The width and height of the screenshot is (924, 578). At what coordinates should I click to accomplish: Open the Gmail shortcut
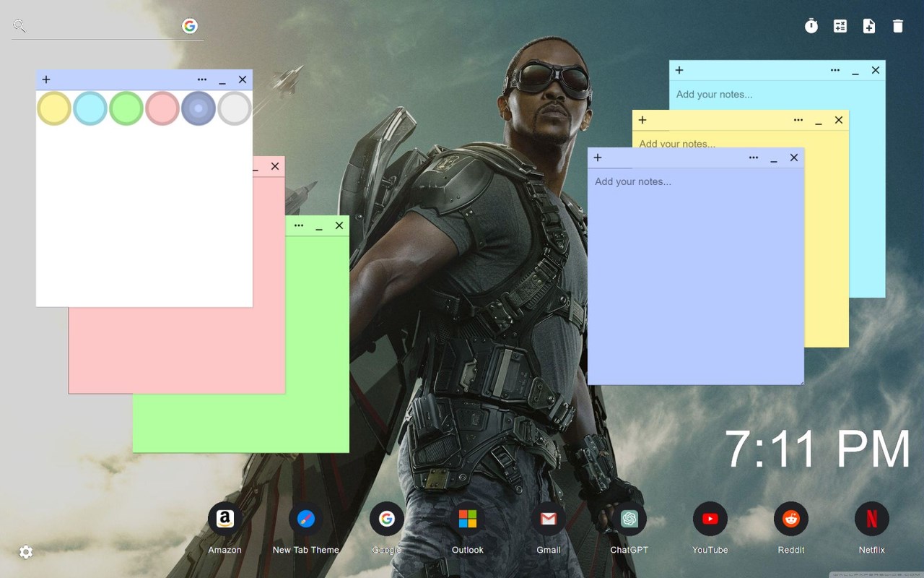(x=549, y=519)
